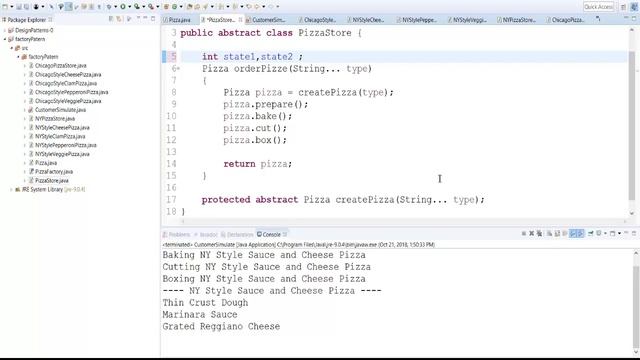Click Collapse All in Package Explorer toolbar
Image resolution: width=640 pixels, height=360 pixels.
click(x=111, y=19)
